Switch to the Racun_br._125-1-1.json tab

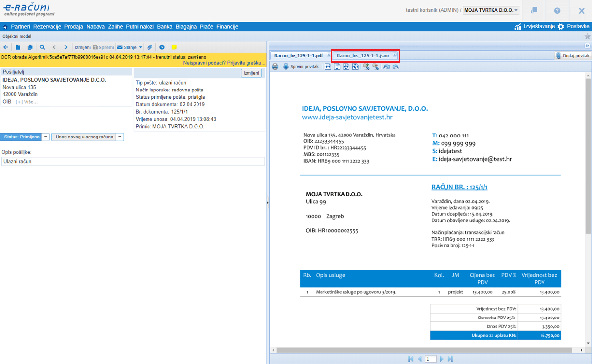coord(362,56)
